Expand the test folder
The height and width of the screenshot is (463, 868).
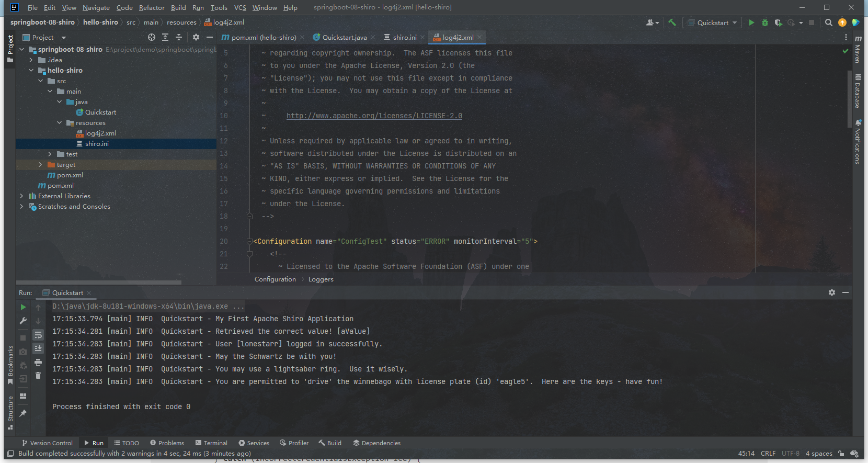tap(50, 154)
